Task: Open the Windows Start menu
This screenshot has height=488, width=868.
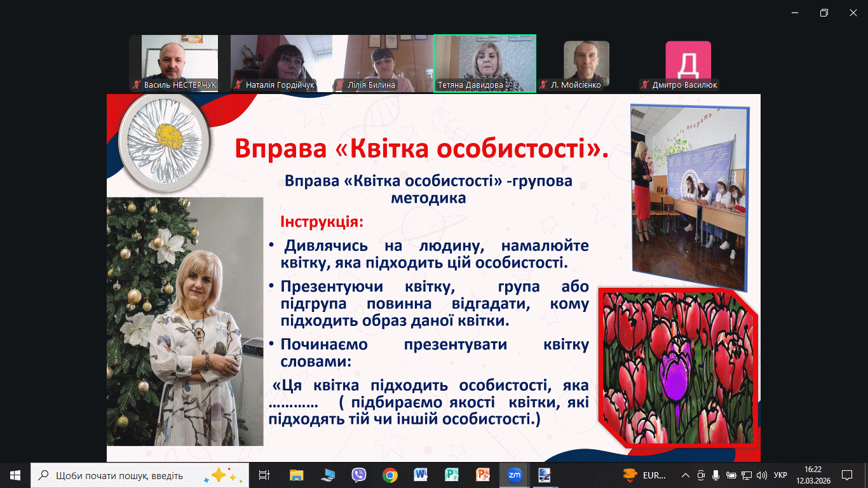Action: click(15, 475)
